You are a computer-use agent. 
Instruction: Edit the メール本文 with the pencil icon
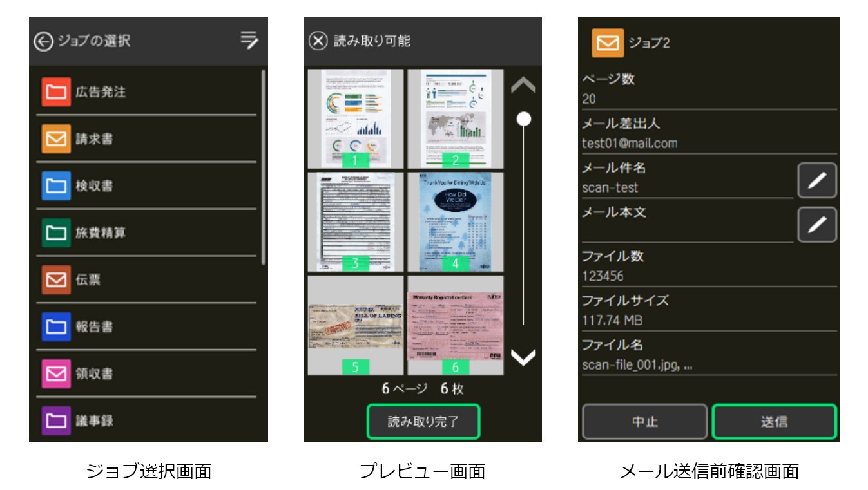pos(816,225)
